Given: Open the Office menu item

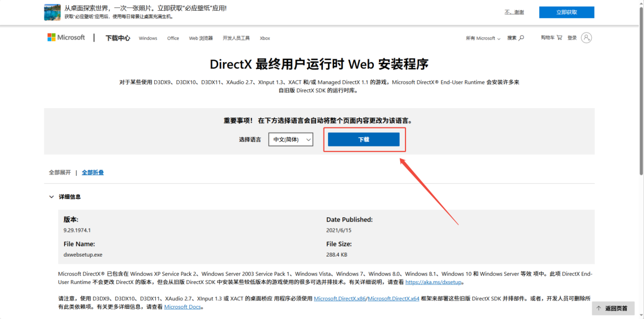Looking at the screenshot, I should [x=173, y=38].
